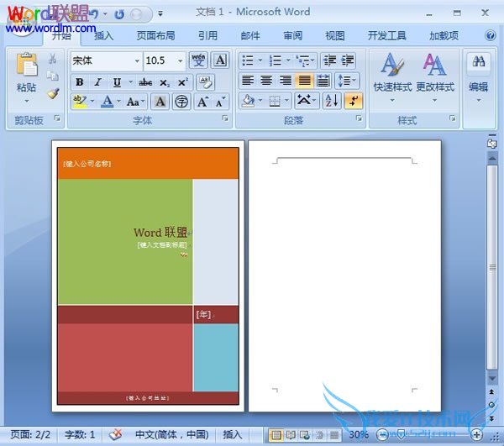Open the font name dropdown
The width and height of the screenshot is (504, 446).
point(137,60)
